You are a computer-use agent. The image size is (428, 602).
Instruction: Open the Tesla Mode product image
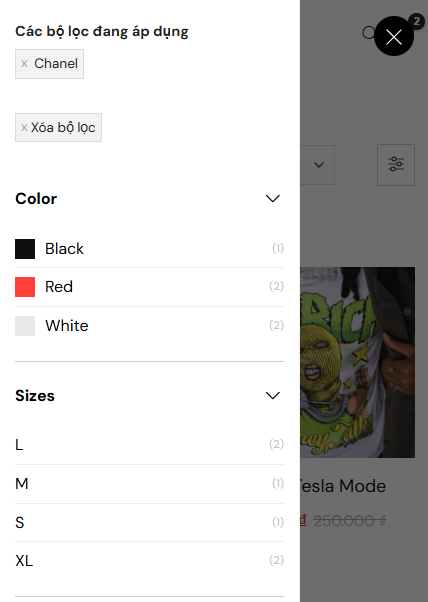(357, 362)
